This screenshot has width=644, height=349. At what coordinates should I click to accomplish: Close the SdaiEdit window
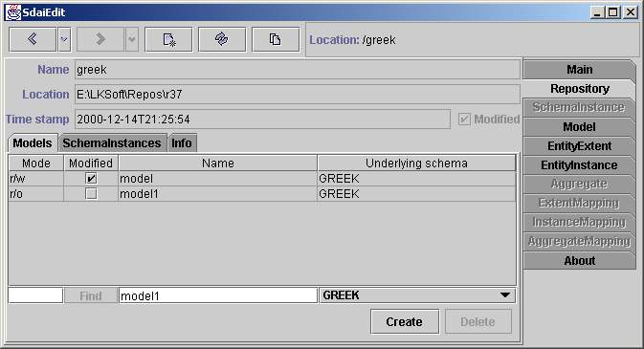click(630, 12)
